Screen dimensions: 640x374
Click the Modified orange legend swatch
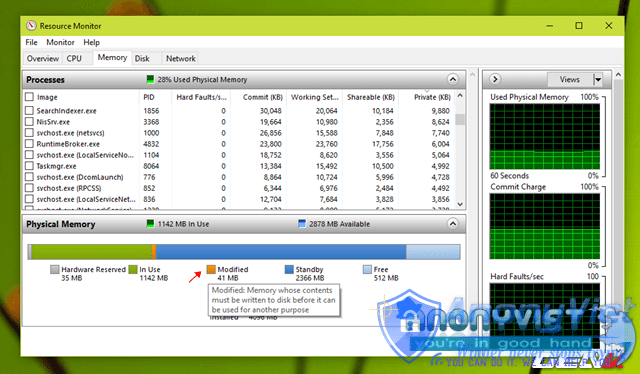tap(211, 269)
